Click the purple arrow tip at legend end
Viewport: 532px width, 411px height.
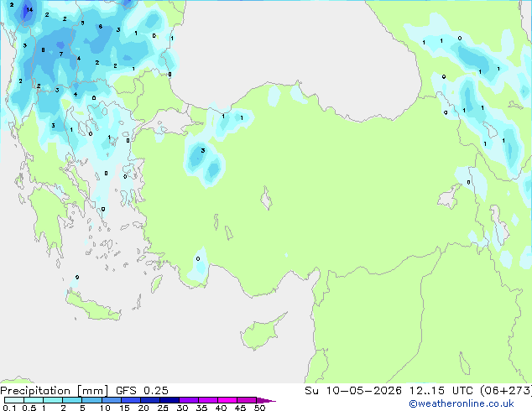click(266, 400)
